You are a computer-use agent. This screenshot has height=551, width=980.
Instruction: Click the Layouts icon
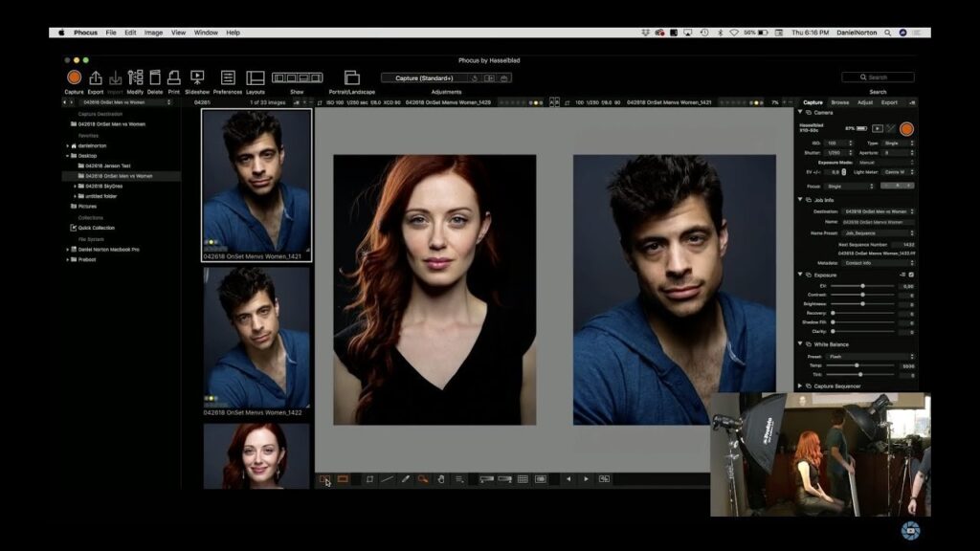coord(255,77)
